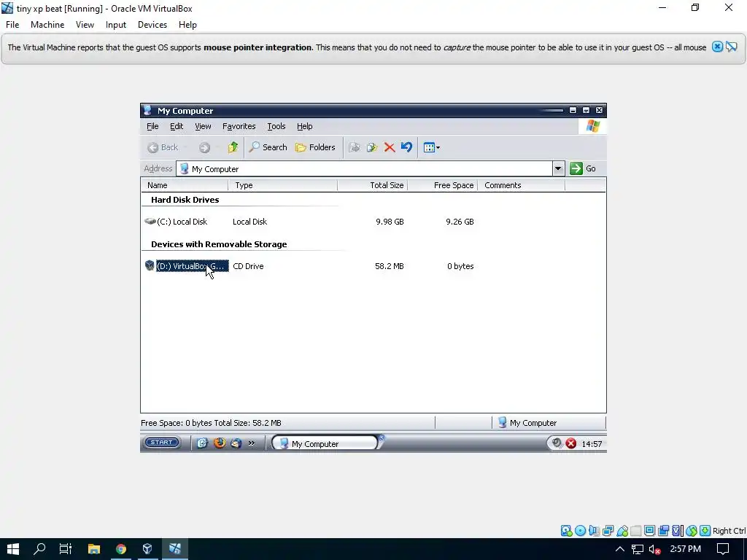Click the 9.98 GB total size value
The image size is (747, 560).
pos(390,222)
